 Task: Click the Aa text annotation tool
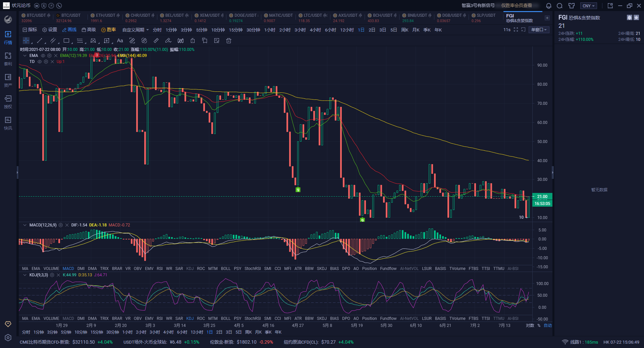click(x=120, y=41)
